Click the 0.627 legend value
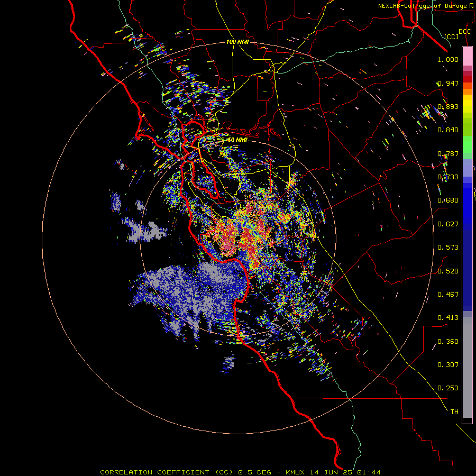 pos(448,224)
